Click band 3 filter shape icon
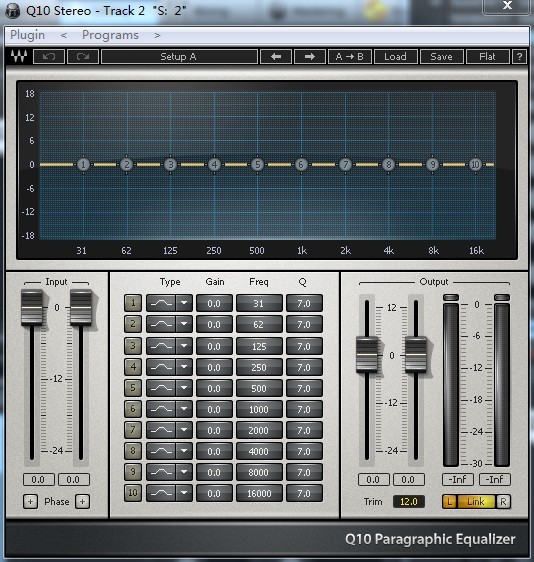 click(x=161, y=346)
